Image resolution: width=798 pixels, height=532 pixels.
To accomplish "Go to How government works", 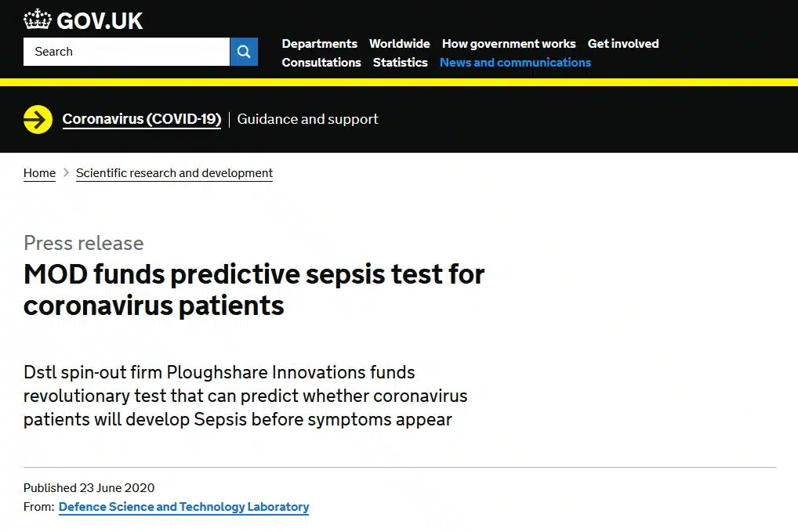I will (509, 44).
